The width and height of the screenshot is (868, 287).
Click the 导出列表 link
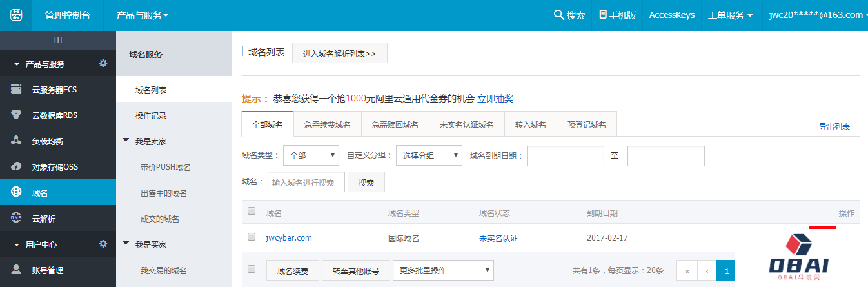834,126
